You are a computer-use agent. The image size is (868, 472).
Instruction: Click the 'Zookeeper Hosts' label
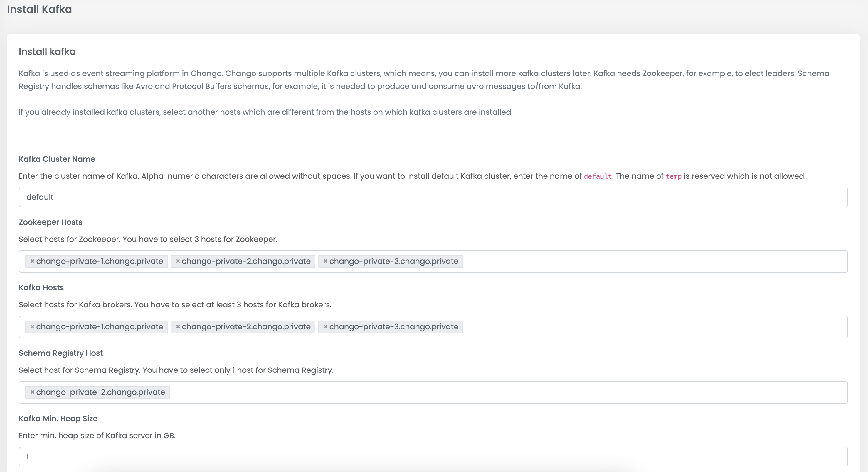pyautogui.click(x=51, y=222)
